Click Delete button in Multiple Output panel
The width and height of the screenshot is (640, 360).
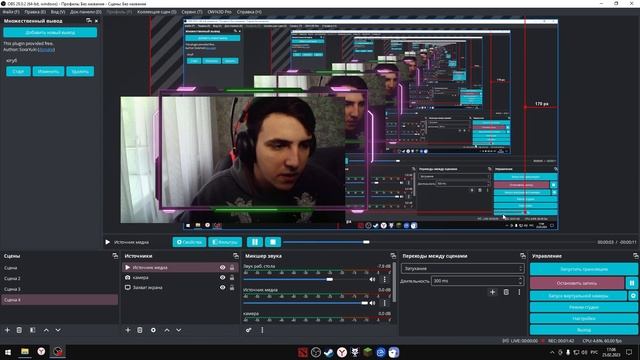pyautogui.click(x=80, y=71)
